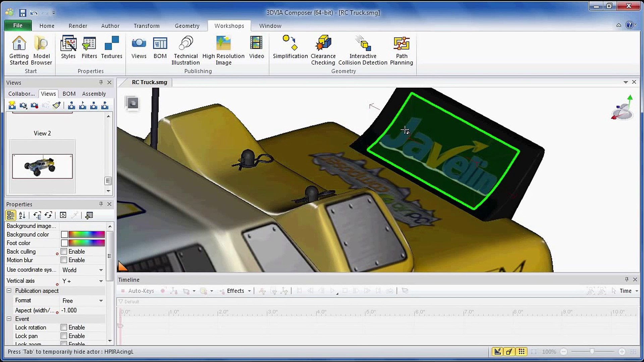Switch to the Author ribbon tab
644x362 pixels.
(110, 26)
